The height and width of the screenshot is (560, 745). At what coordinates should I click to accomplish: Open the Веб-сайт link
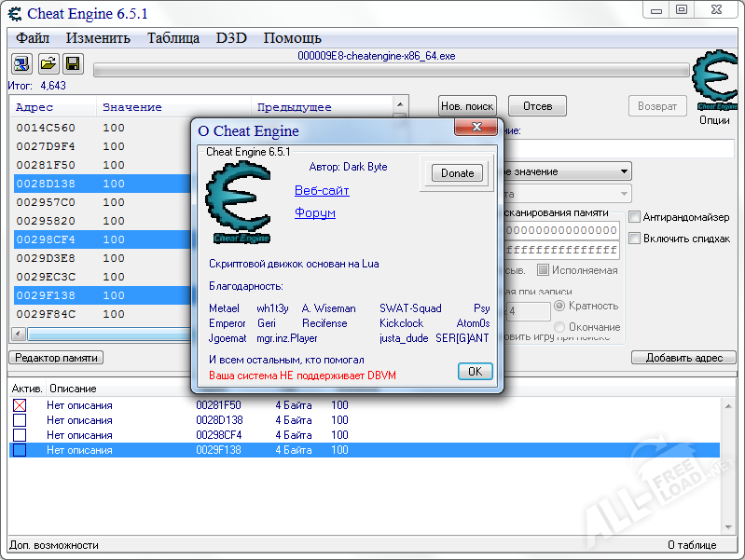click(x=322, y=190)
